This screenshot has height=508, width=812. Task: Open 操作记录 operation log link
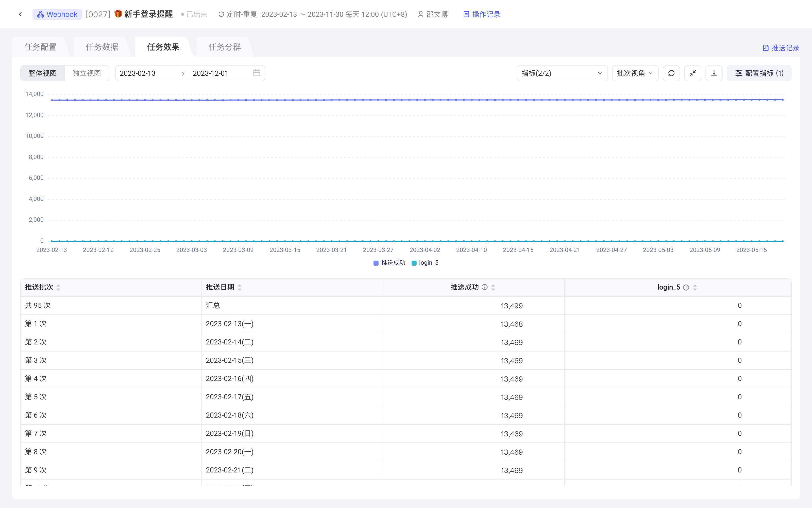tap(482, 14)
